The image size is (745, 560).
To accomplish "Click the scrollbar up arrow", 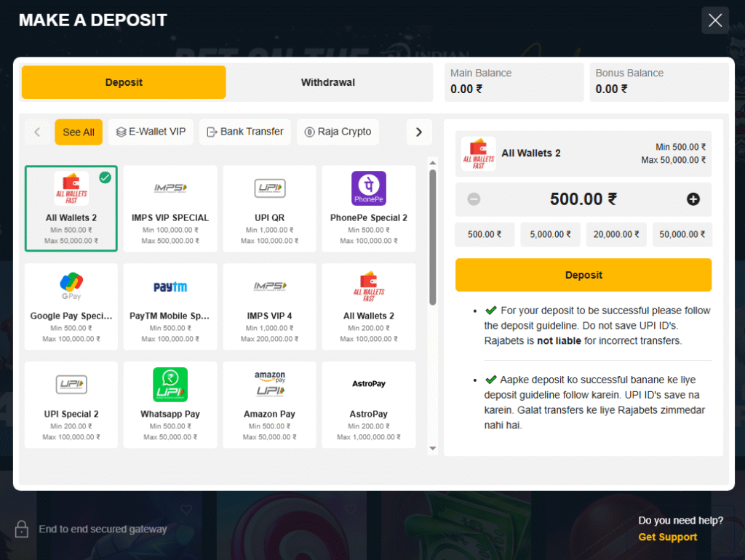I will [432, 162].
